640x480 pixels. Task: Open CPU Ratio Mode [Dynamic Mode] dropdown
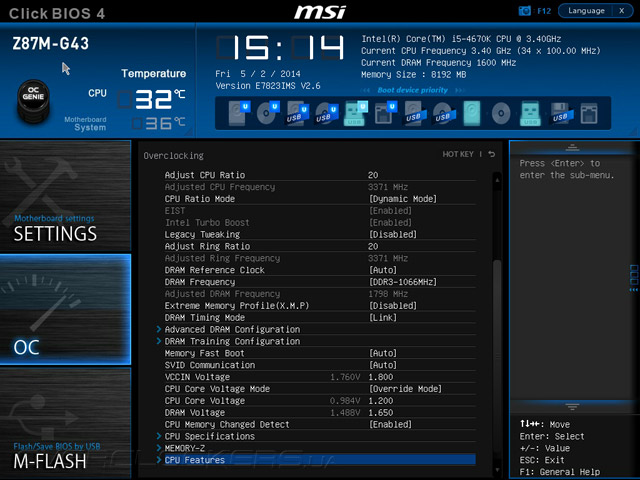pyautogui.click(x=402, y=199)
